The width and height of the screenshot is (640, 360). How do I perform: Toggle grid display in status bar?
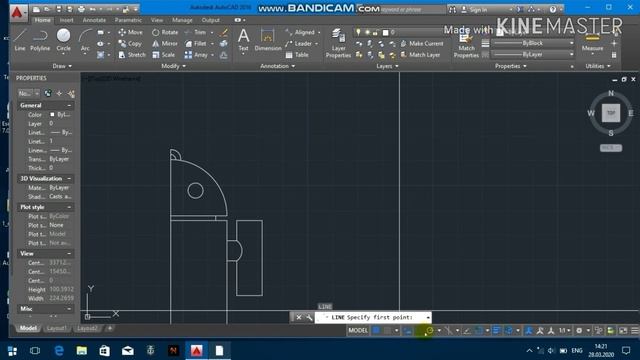point(376,330)
